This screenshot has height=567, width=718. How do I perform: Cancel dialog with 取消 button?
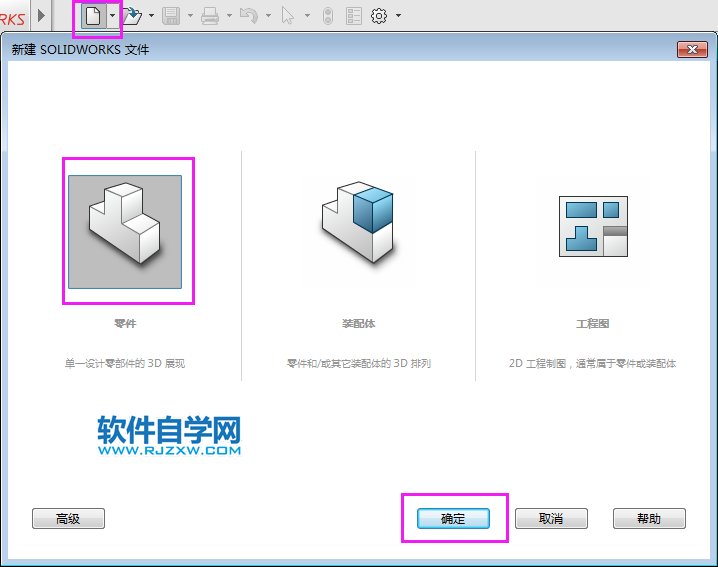tap(551, 518)
